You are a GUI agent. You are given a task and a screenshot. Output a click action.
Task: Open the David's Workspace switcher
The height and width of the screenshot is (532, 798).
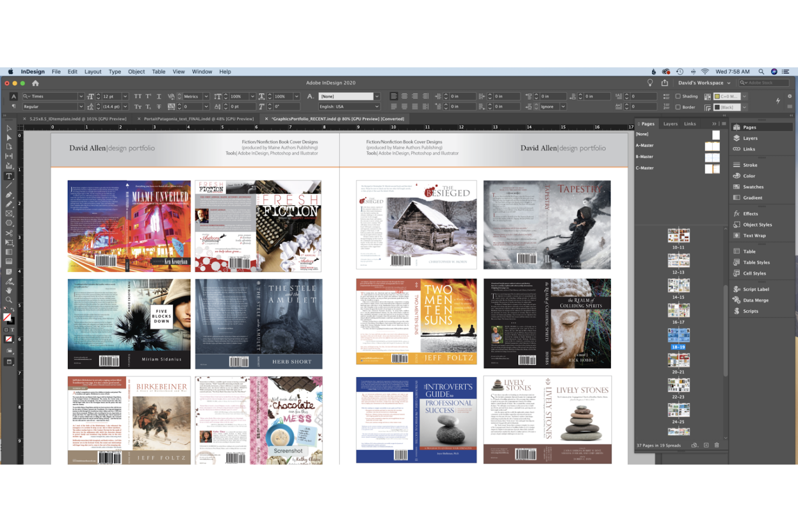(x=704, y=83)
